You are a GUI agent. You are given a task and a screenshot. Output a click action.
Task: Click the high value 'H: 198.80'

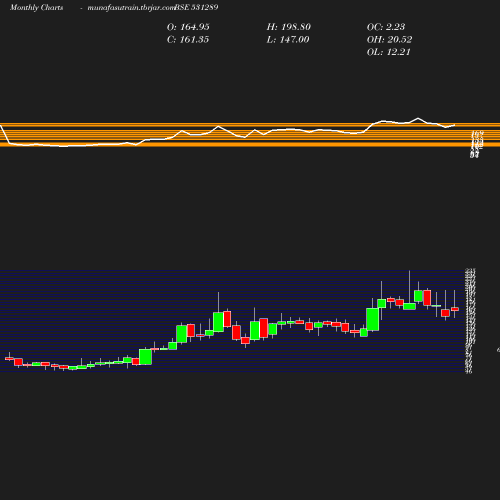tap(289, 27)
